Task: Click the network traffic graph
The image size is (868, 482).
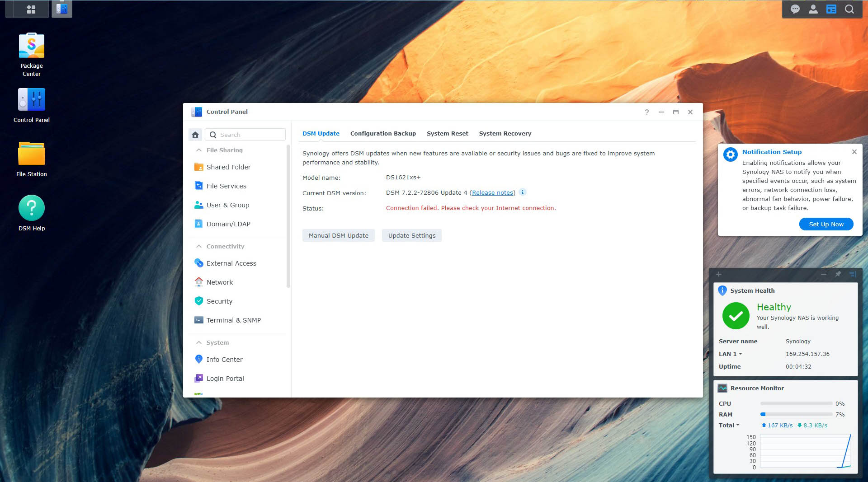Action: tap(806, 451)
